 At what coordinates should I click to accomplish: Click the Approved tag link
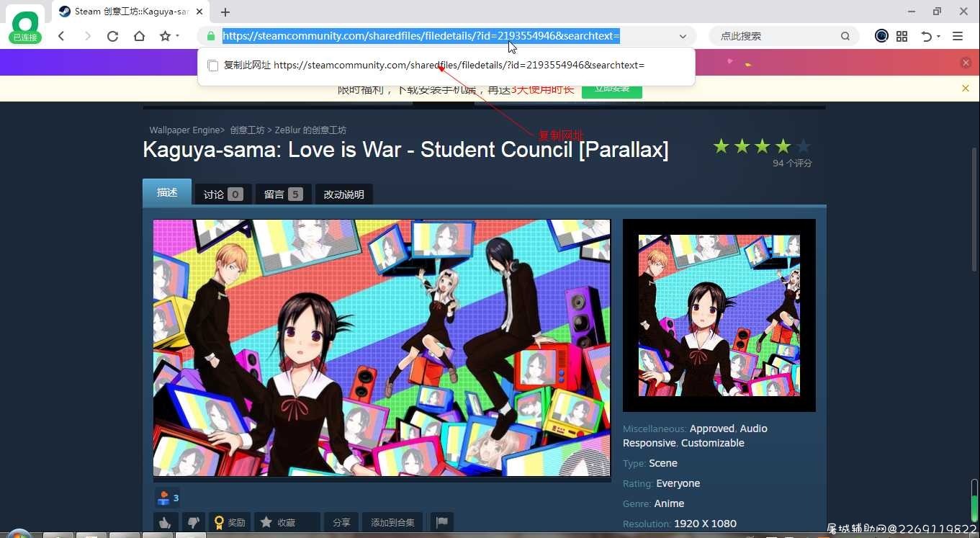coord(712,429)
